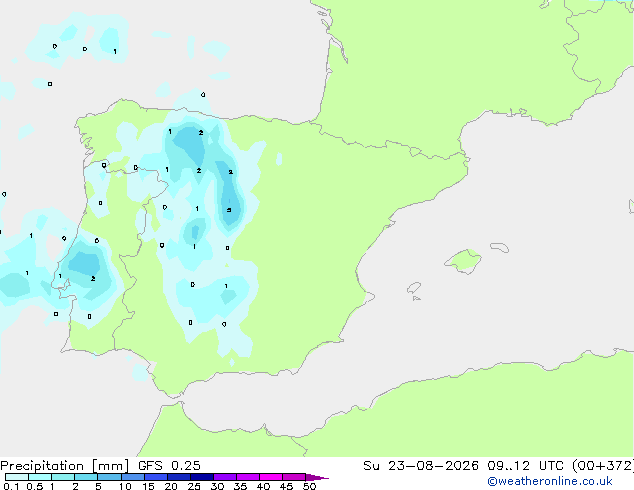Click the legend value "30"
634x490 pixels.
point(217,486)
